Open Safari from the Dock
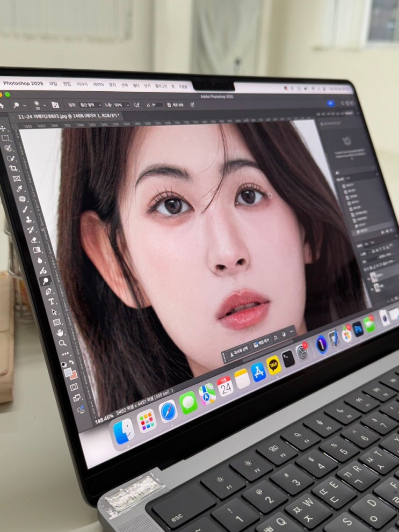Viewport: 399px width, 532px height. coord(168,412)
